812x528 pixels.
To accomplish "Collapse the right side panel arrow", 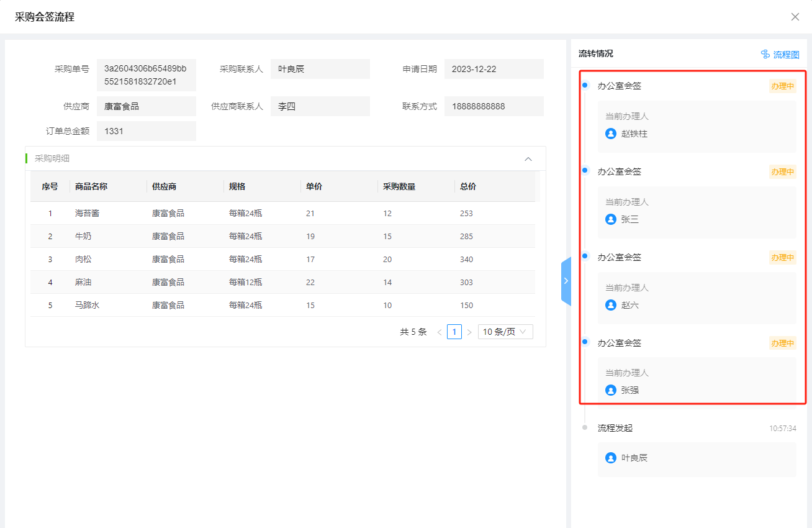I will pyautogui.click(x=566, y=281).
